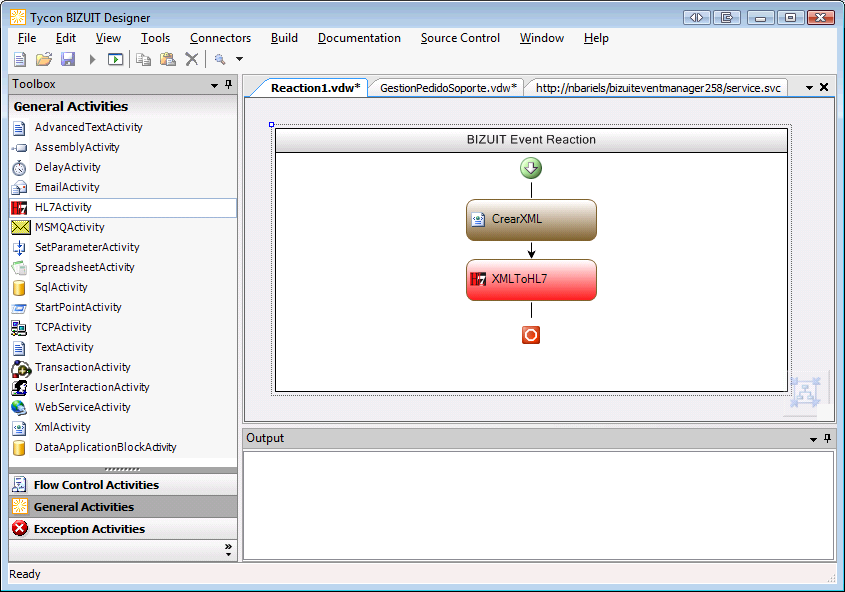Screen dimensions: 845x592
Task: Select SqlActivity database item
Action: [x=123, y=287]
